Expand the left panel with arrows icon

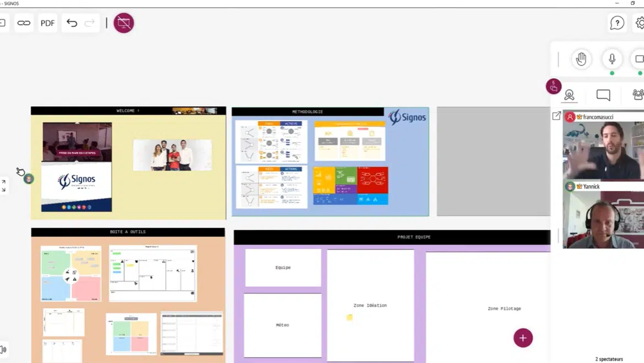(4, 186)
